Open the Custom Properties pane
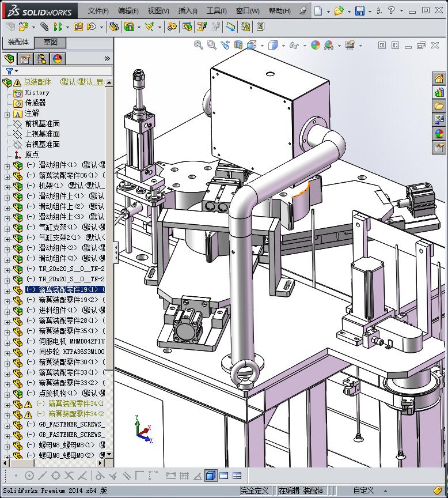 click(439, 148)
